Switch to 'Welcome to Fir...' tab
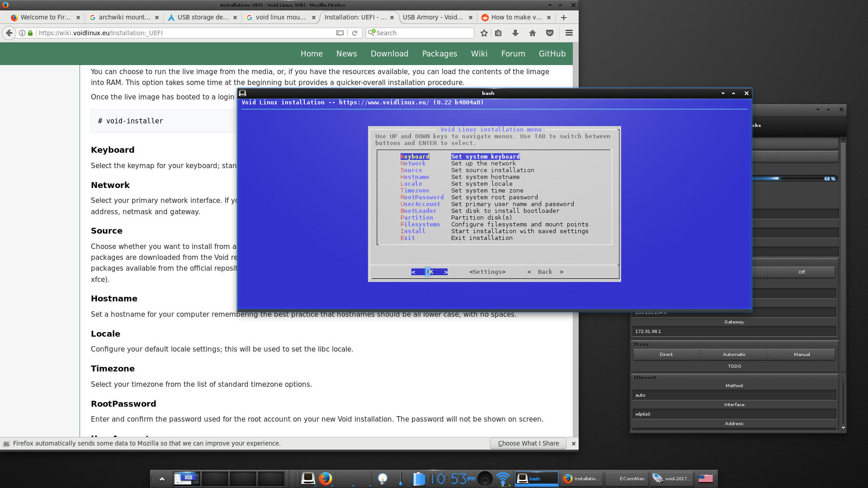Screen dimensions: 868x488 45,18
